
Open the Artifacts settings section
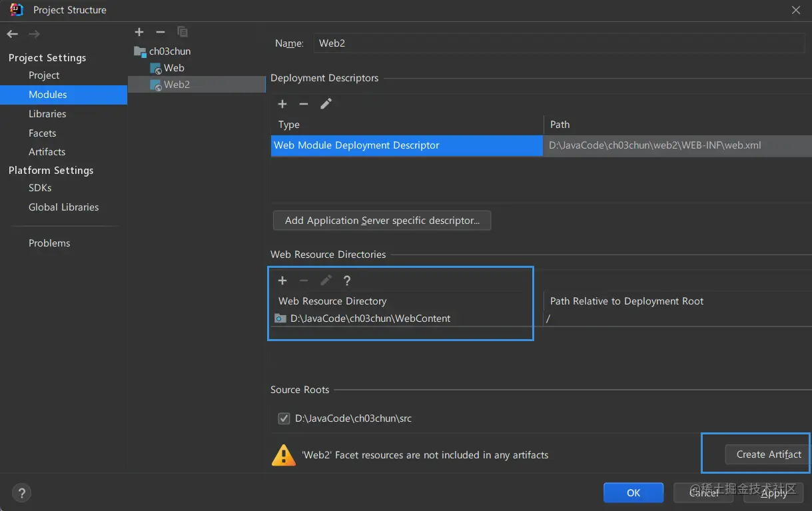click(x=47, y=152)
